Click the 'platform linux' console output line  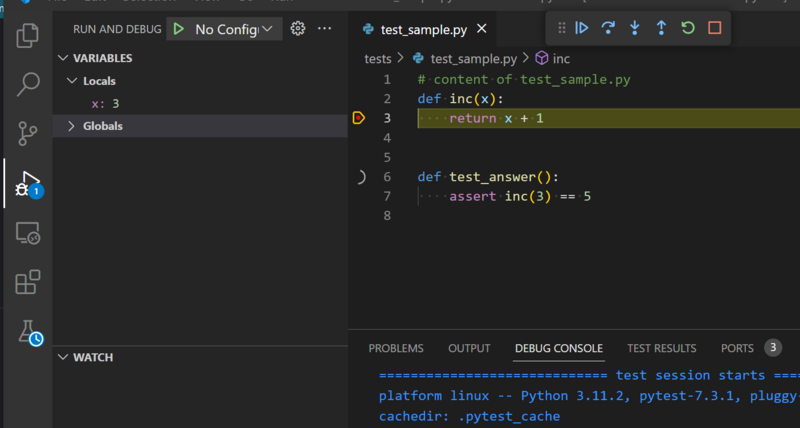tap(589, 396)
